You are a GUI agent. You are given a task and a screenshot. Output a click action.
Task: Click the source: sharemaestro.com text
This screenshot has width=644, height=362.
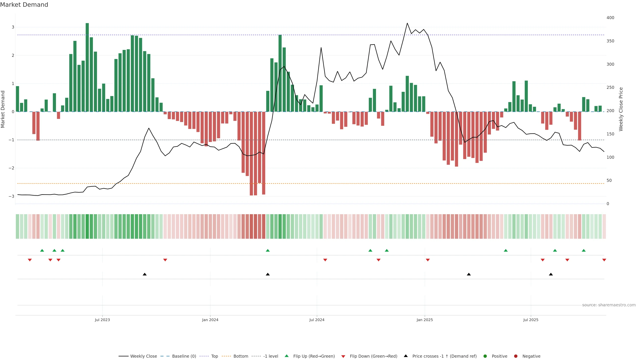click(x=609, y=305)
